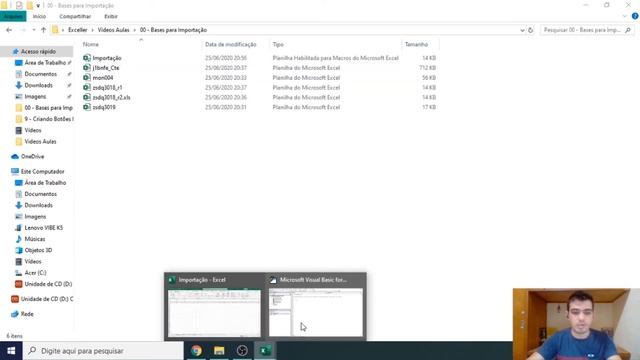The height and width of the screenshot is (360, 640).
Task: Expand the address bar history dropdown
Action: [522, 30]
